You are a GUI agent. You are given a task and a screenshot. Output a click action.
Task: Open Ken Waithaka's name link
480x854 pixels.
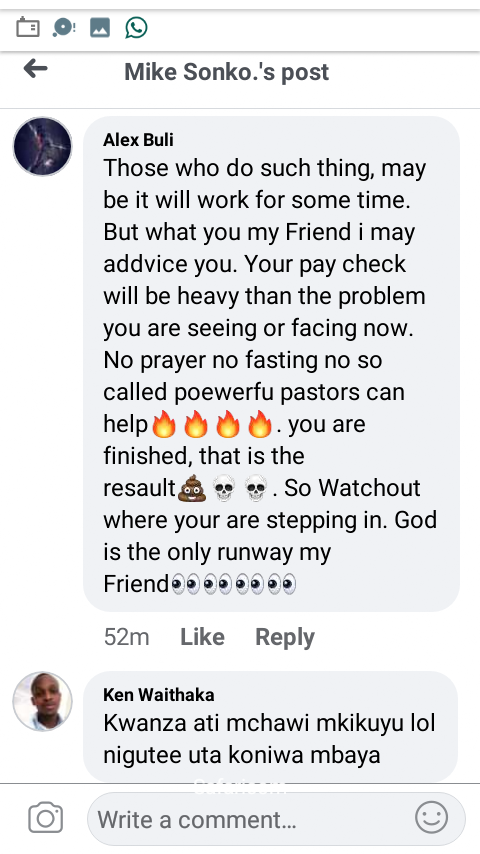coord(159,694)
